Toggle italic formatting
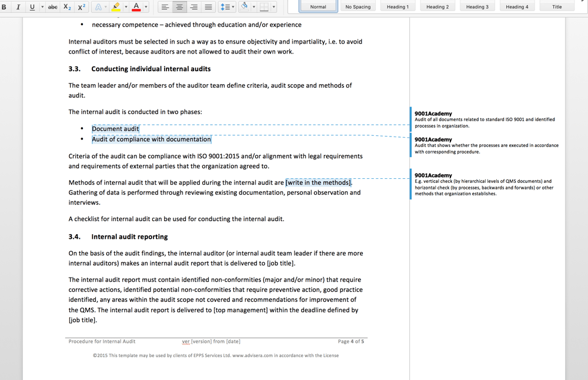This screenshot has width=588, height=380. click(x=18, y=6)
